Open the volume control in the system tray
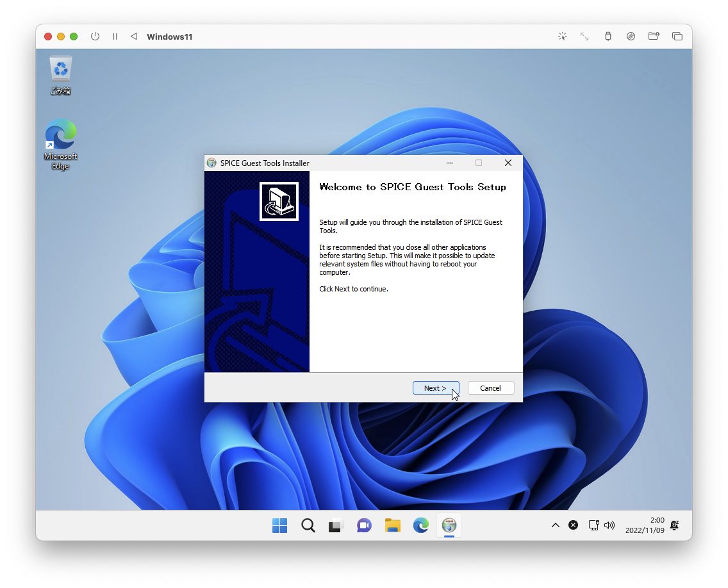Image resolution: width=728 pixels, height=588 pixels. tap(609, 525)
